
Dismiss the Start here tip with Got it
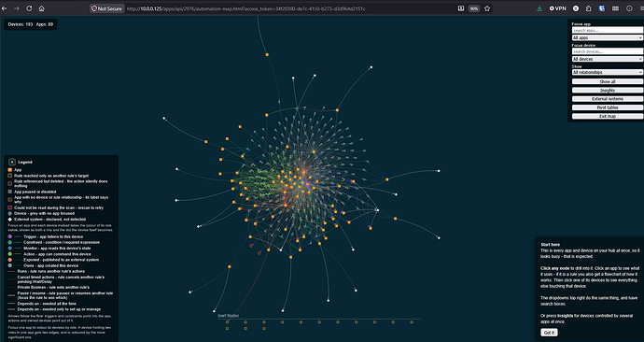tap(549, 333)
